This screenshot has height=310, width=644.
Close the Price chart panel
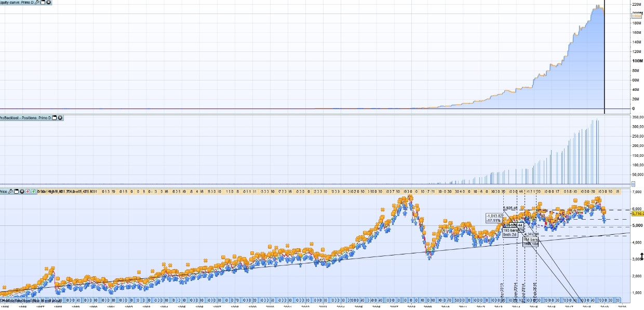click(22, 191)
